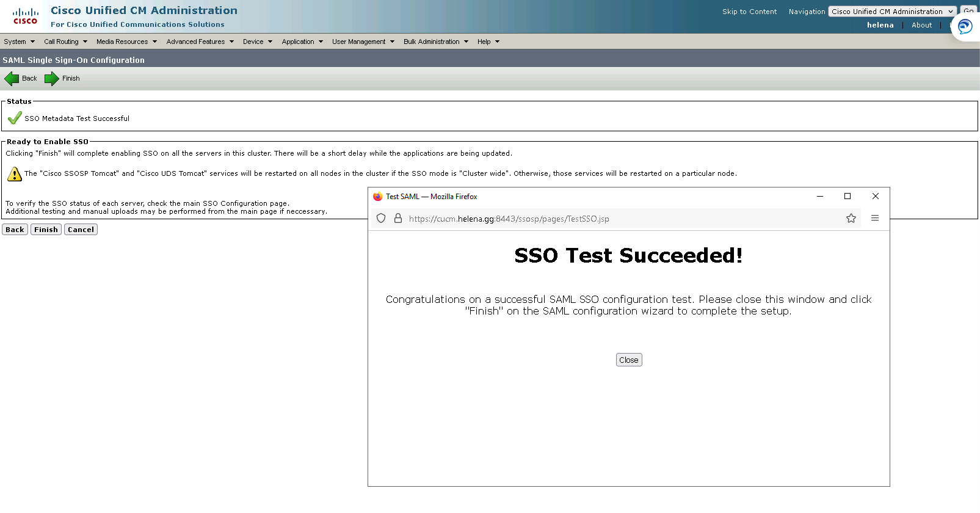Click the Cisco logo

tap(25, 16)
